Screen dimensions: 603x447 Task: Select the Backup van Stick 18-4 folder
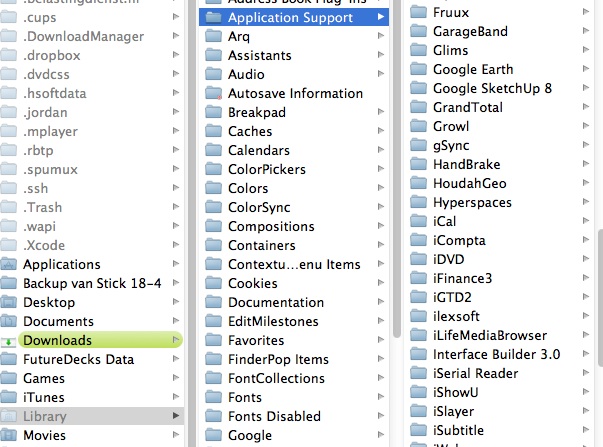point(92,284)
